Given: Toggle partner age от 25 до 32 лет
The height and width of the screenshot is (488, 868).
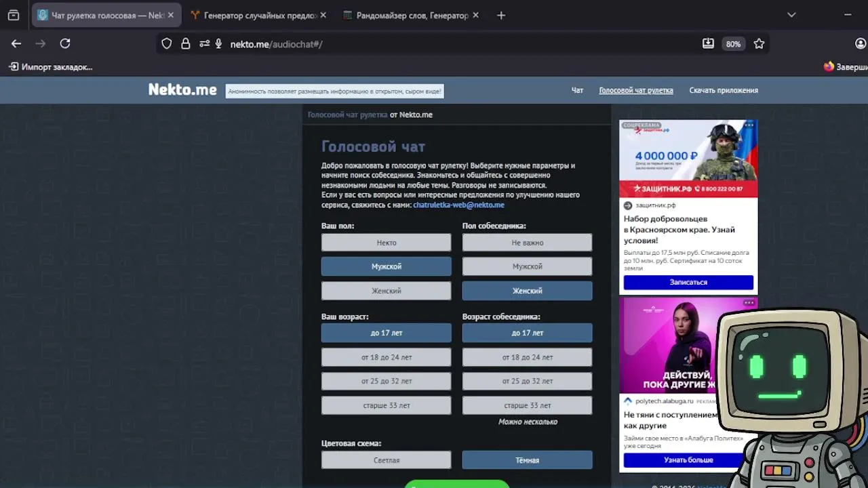Looking at the screenshot, I should tap(527, 381).
